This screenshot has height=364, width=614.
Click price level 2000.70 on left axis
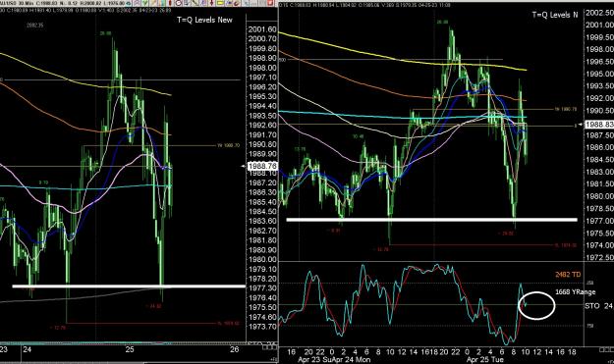tap(262, 38)
